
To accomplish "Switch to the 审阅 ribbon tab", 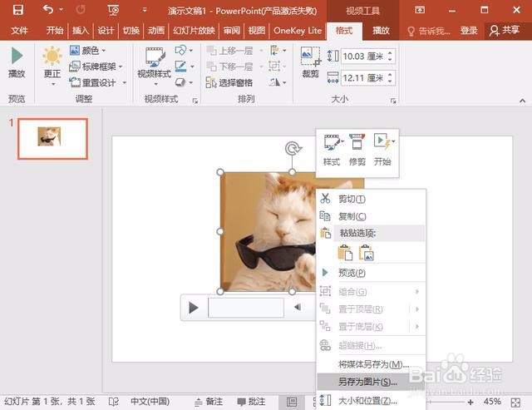I will pyautogui.click(x=232, y=31).
